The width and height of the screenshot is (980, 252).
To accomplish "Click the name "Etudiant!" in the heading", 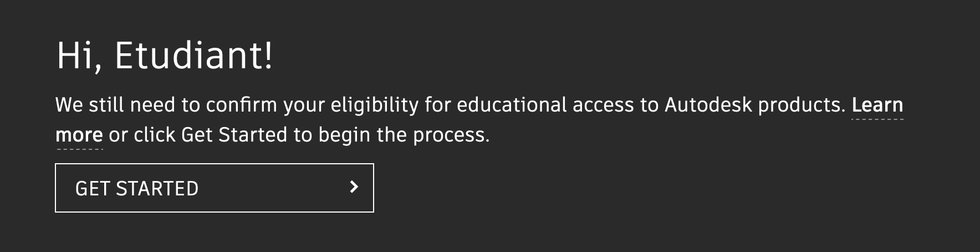I will coord(193,56).
